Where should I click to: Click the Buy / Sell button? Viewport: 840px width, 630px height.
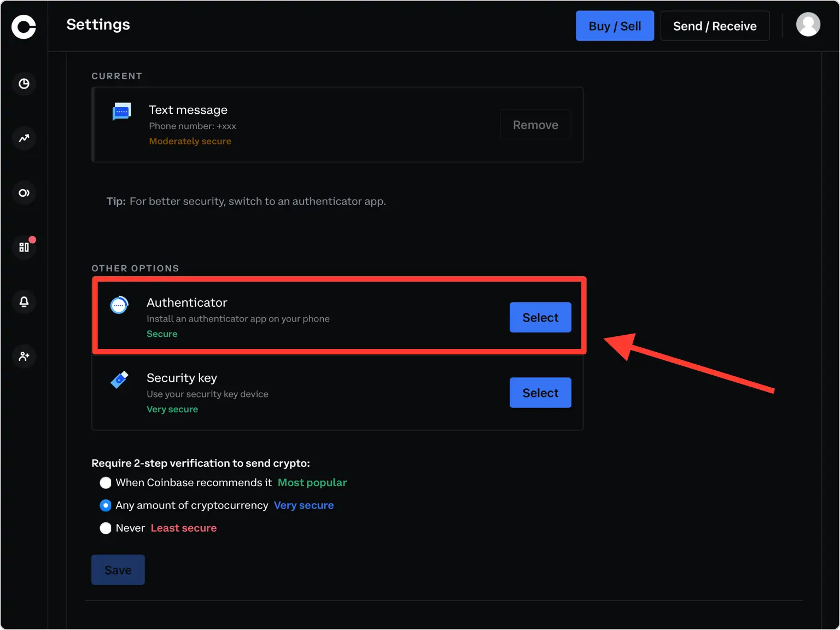[615, 26]
